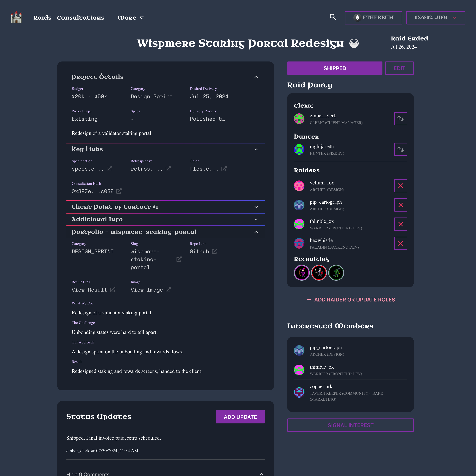Viewport: 476px width, 476px height.
Task: Open the slug wispmere-staking-portal link icon
Action: pos(179,259)
